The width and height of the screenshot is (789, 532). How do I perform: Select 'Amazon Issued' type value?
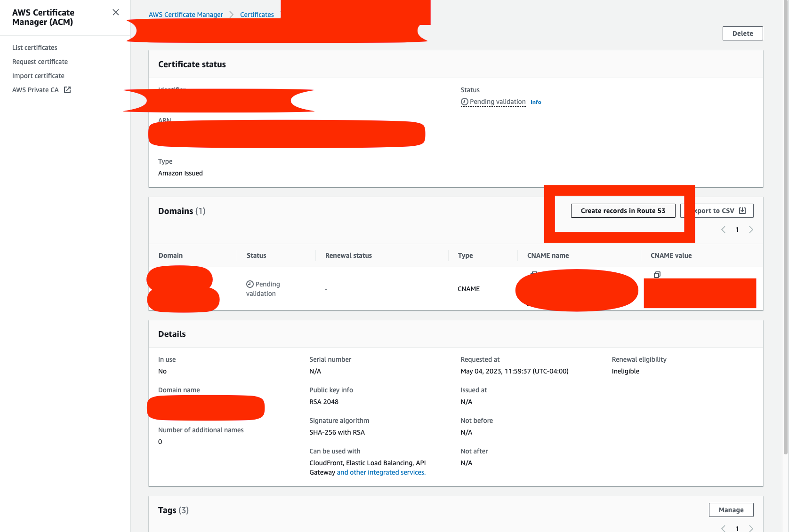(x=180, y=173)
